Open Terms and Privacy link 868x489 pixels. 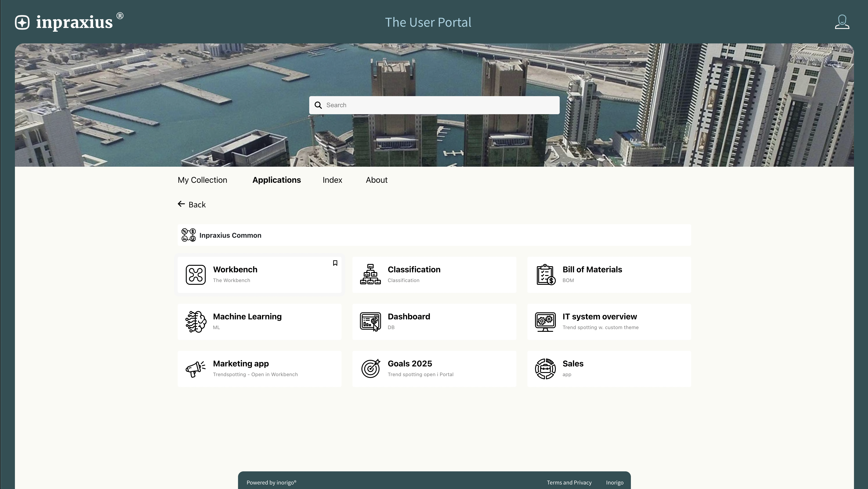(x=569, y=483)
